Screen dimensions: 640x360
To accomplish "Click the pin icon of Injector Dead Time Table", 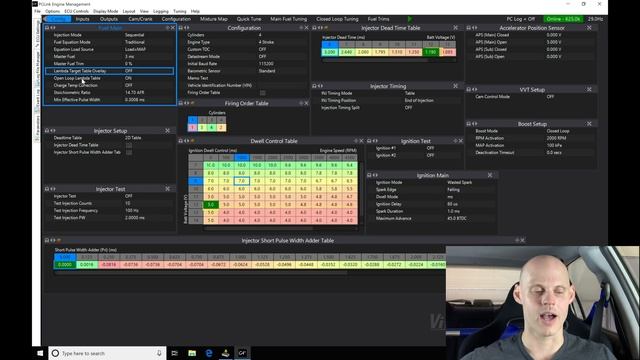I will tap(314, 28).
